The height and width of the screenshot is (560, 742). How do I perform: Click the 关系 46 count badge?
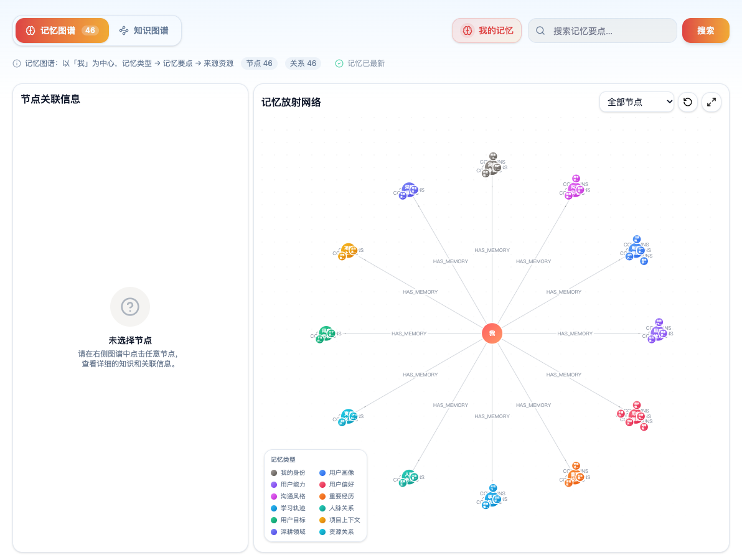click(x=303, y=63)
